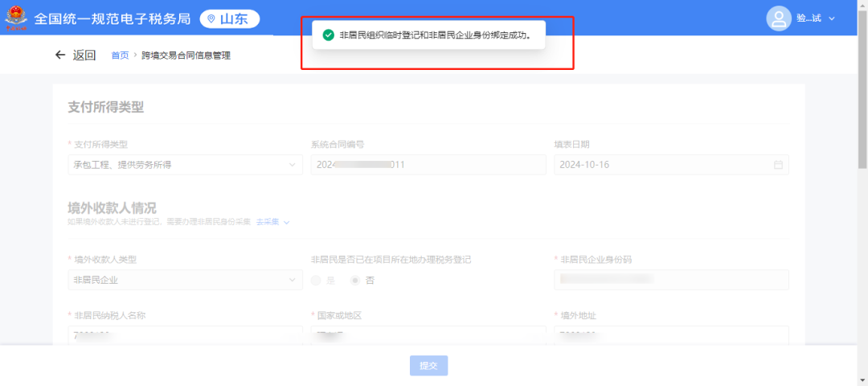Open the 支付所得类型 dropdown
This screenshot has height=386, width=868.
[186, 165]
